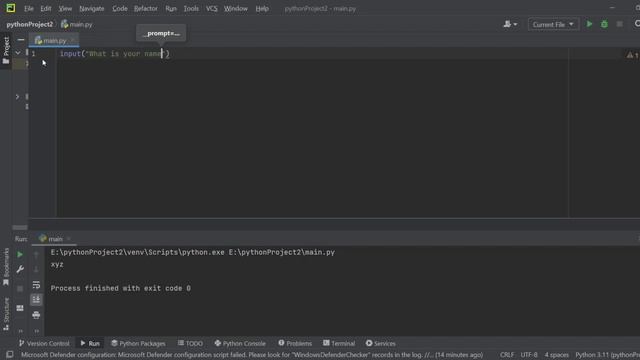The height and width of the screenshot is (360, 640).
Task: Rerun main with green run panel arrow
Action: (x=20, y=254)
